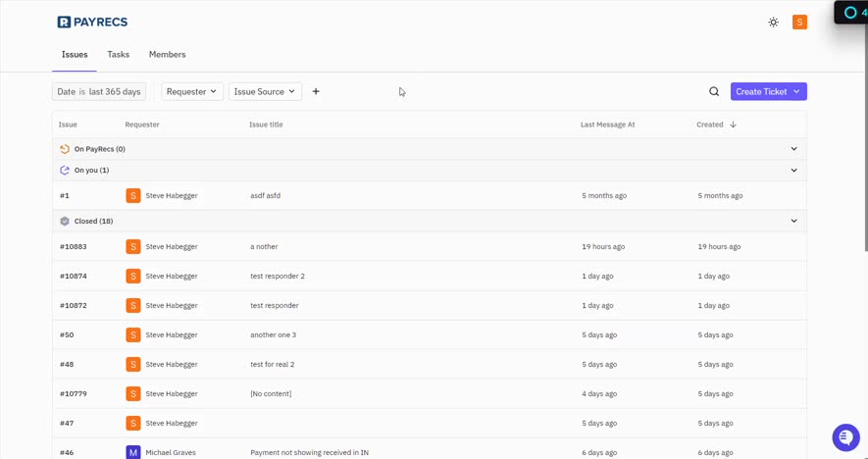Click issue number #50
868x459 pixels.
coord(67,334)
